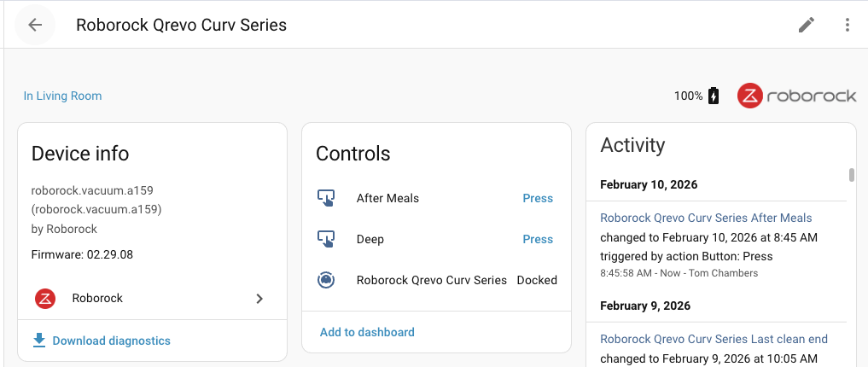Image resolution: width=868 pixels, height=367 pixels.
Task: Click Add to dashboard
Action: (367, 332)
